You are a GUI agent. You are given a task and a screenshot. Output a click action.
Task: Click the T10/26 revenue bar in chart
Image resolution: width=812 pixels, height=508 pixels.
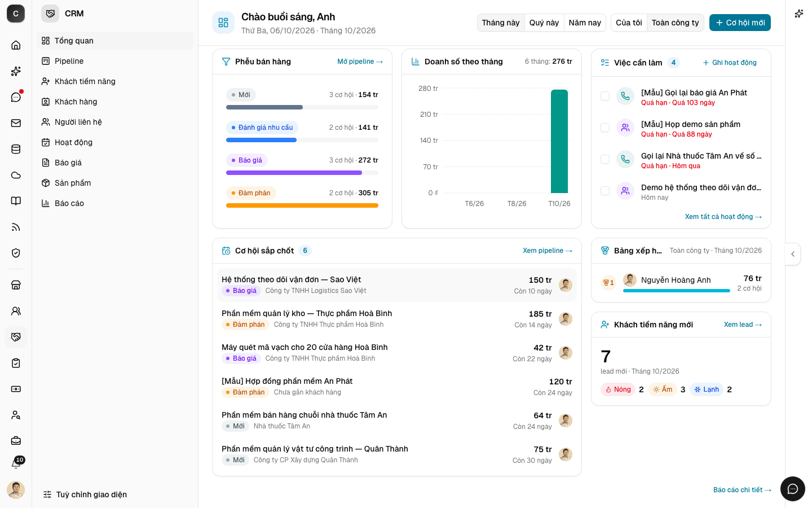pyautogui.click(x=559, y=141)
